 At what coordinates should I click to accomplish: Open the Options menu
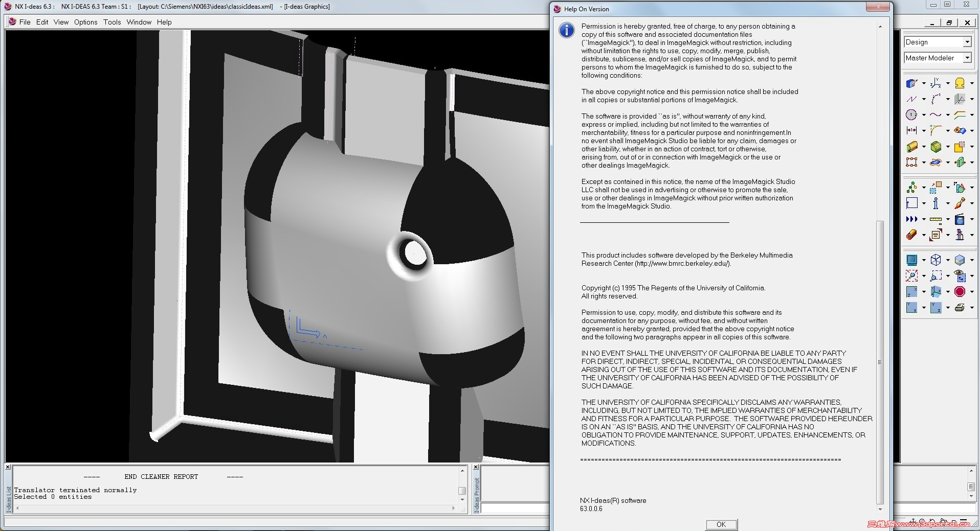(x=85, y=22)
